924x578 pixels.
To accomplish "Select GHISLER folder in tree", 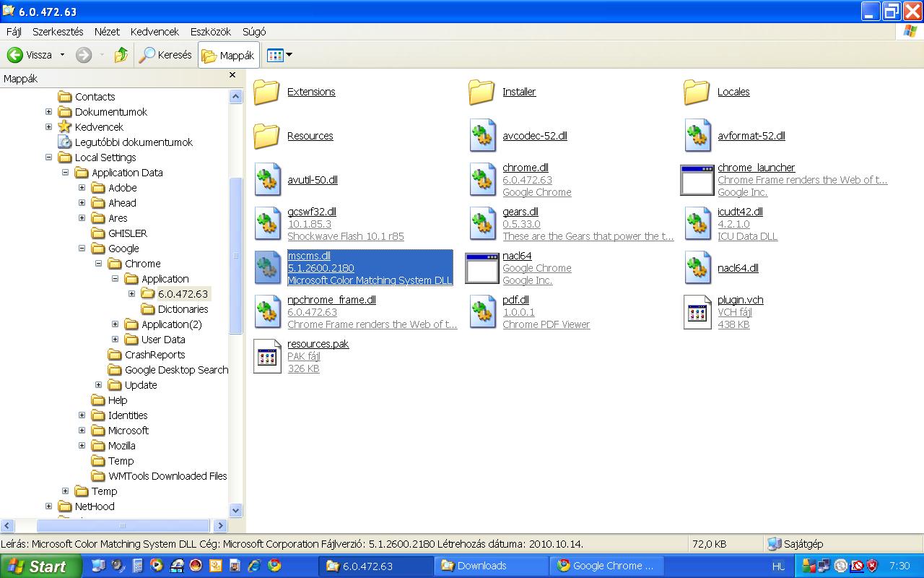I will coord(127,233).
